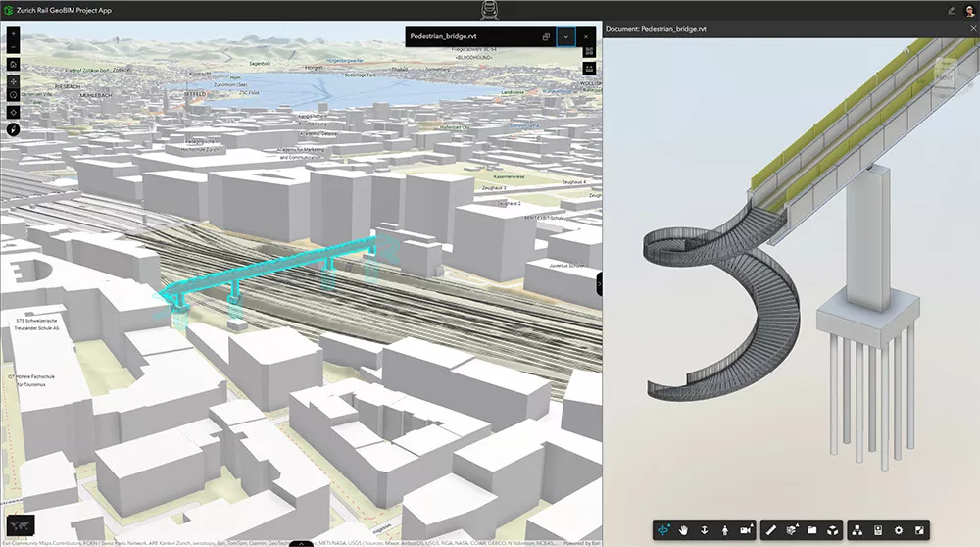Image resolution: width=980 pixels, height=547 pixels.
Task: Click the camera interactions tool
Action: click(746, 530)
